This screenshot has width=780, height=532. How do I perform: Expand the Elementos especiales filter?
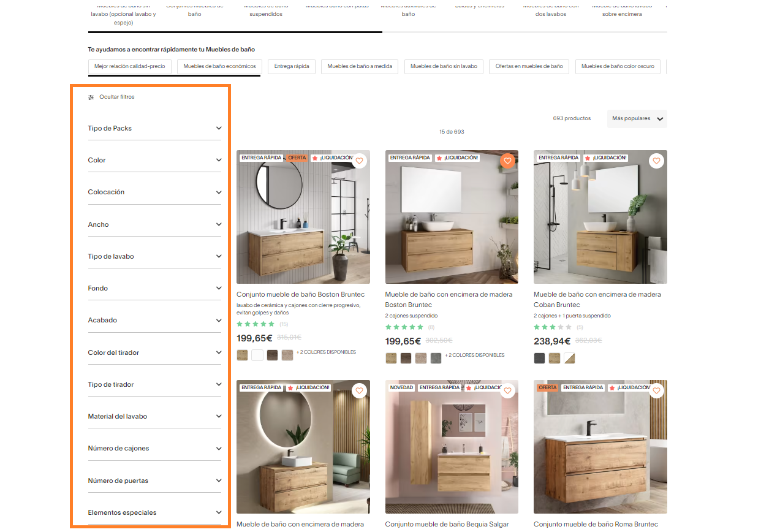[154, 512]
